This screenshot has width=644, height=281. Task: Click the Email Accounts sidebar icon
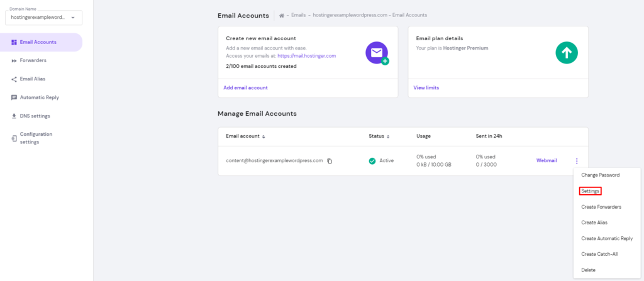pyautogui.click(x=14, y=42)
